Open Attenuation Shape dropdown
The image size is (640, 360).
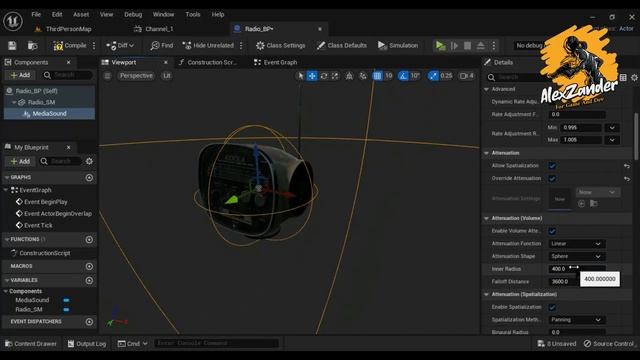coord(576,256)
